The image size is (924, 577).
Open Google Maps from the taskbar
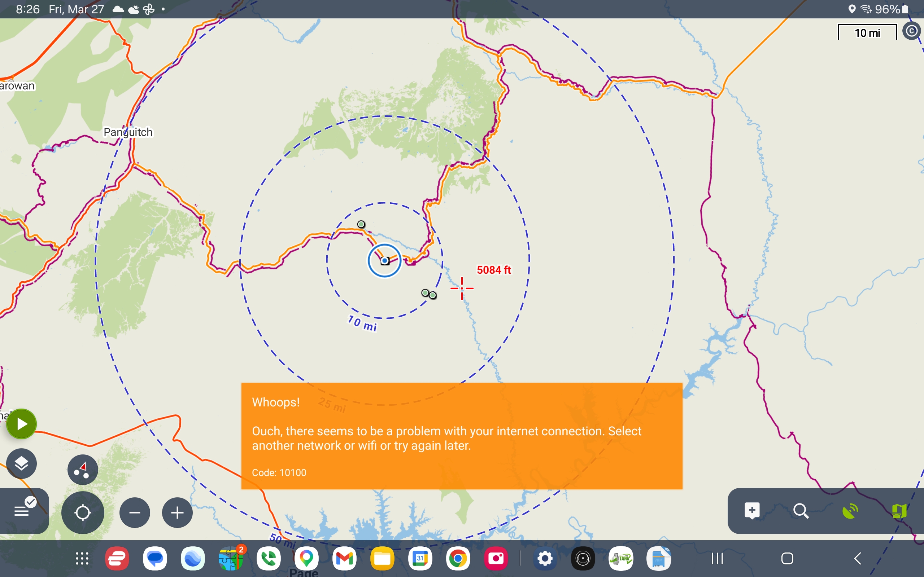(306, 559)
